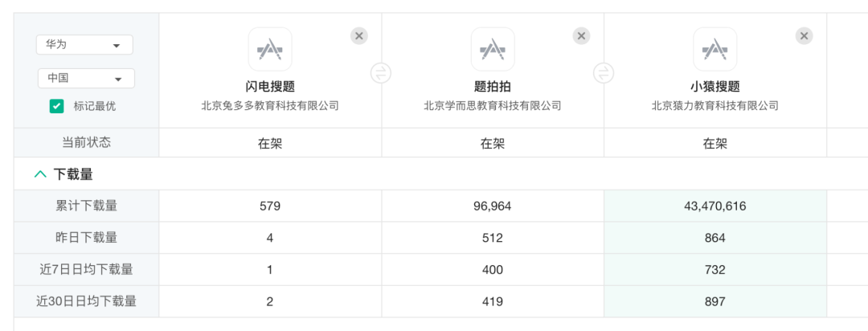The height and width of the screenshot is (331, 868).
Task: Click publisher 北京兔多多教育科技有限公司
Action: click(270, 106)
